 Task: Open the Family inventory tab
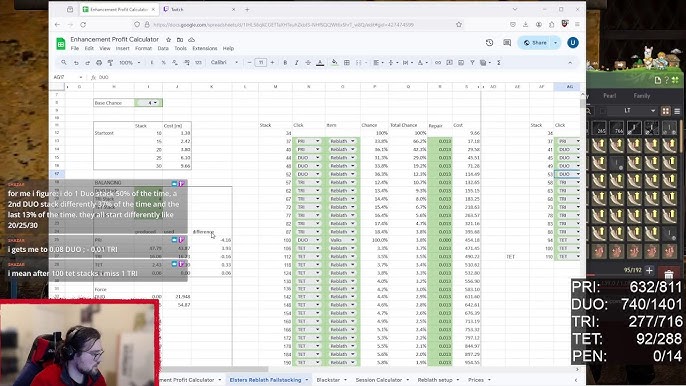[642, 95]
